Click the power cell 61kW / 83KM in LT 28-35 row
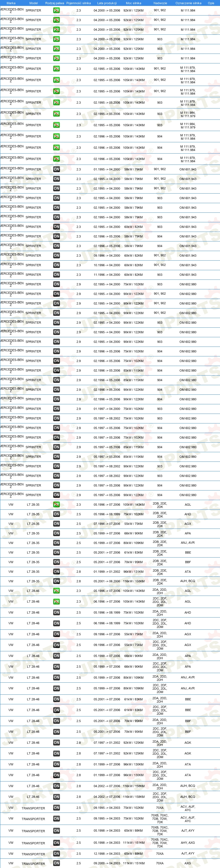Viewport: 220px width, 868px height. [134, 553]
